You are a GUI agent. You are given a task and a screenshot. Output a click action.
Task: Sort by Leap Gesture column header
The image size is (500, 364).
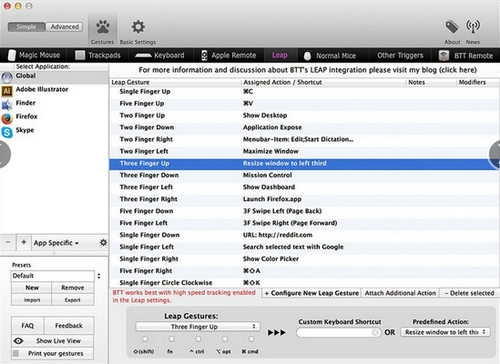point(175,82)
